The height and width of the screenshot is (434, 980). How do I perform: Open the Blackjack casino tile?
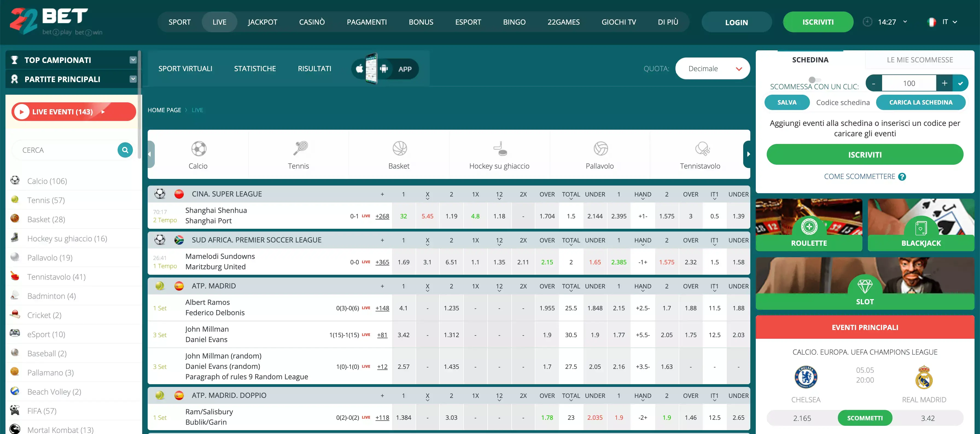coord(921,225)
